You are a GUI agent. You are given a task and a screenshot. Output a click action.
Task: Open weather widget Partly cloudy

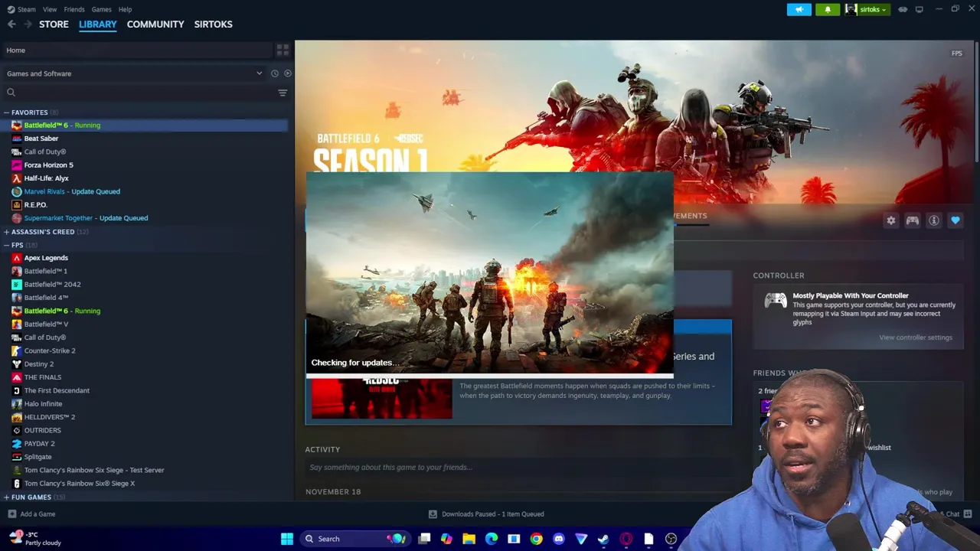point(36,539)
